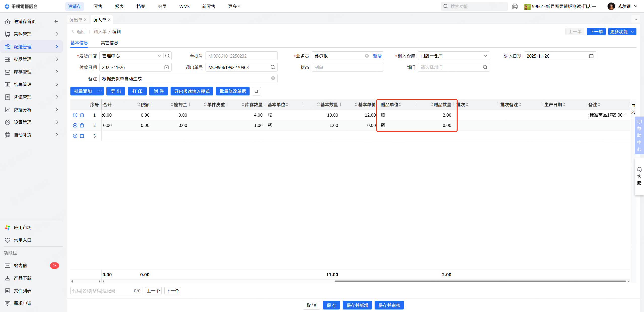Click the 保存并审核 button
Viewport: 644px width, 312px height.
[389, 305]
